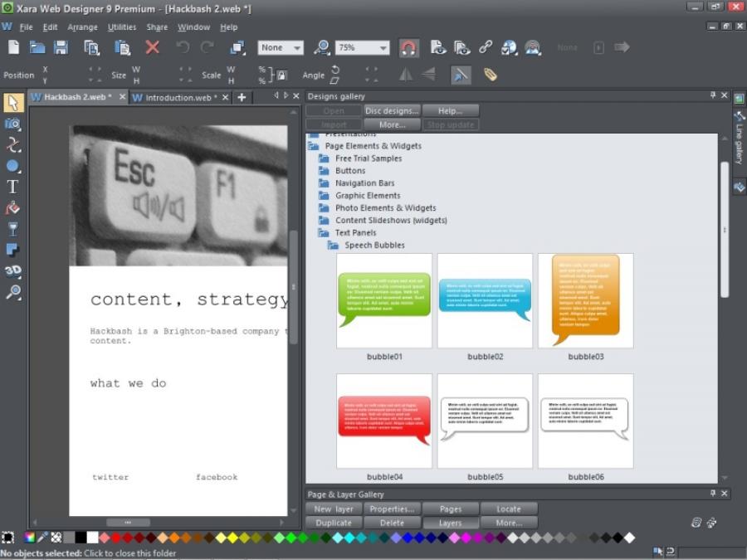Click the Locate button

tap(509, 509)
